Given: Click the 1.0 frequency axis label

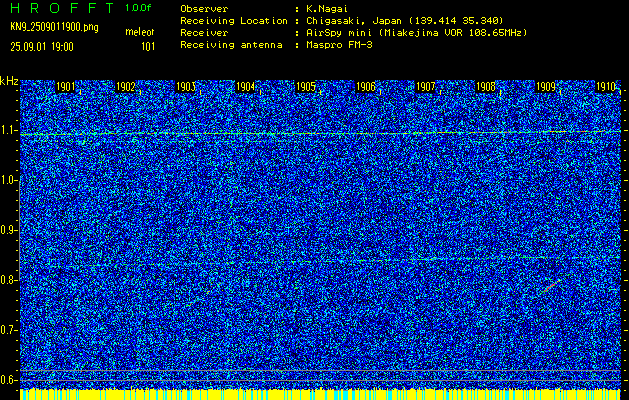Looking at the screenshot, I should tap(9, 181).
